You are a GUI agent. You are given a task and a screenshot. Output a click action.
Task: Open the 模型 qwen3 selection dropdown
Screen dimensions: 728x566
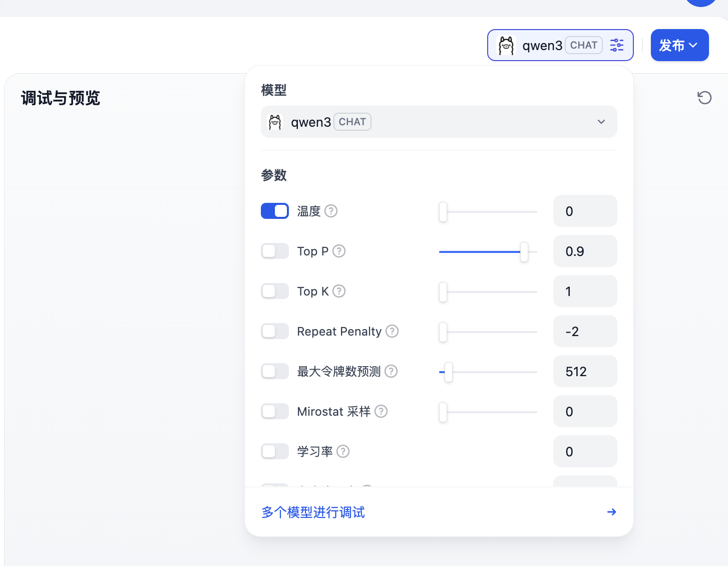tap(439, 122)
